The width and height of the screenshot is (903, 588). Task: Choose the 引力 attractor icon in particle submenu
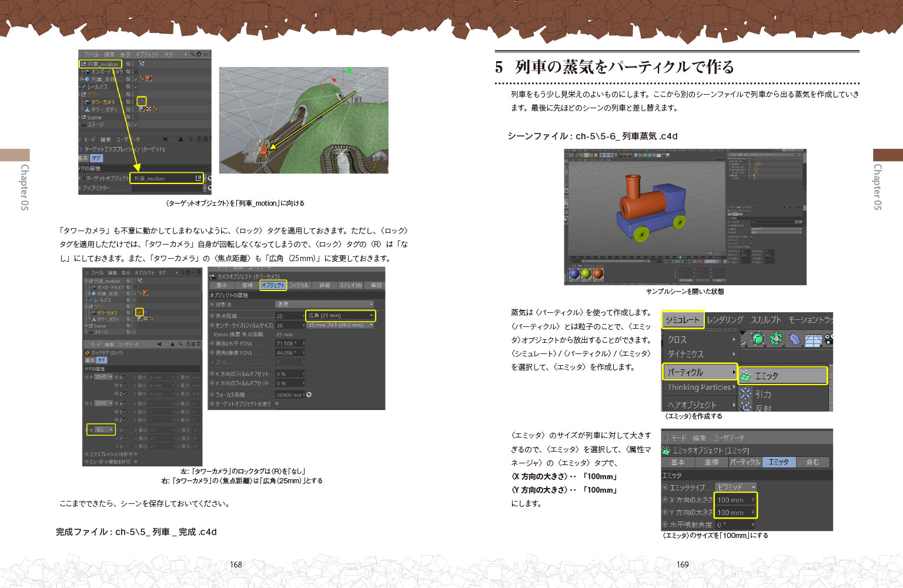pyautogui.click(x=746, y=393)
